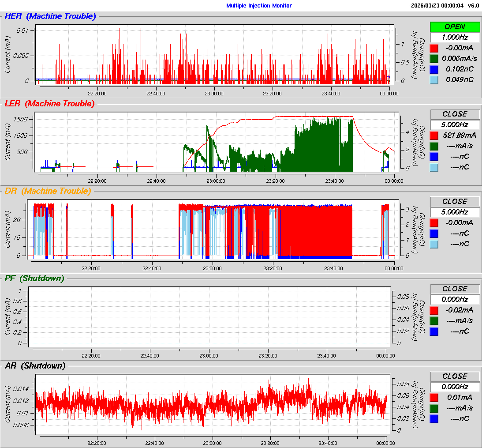482x448 pixels.
Task: Click the Multiple Injection Monitor title text
Action: pyautogui.click(x=259, y=6)
